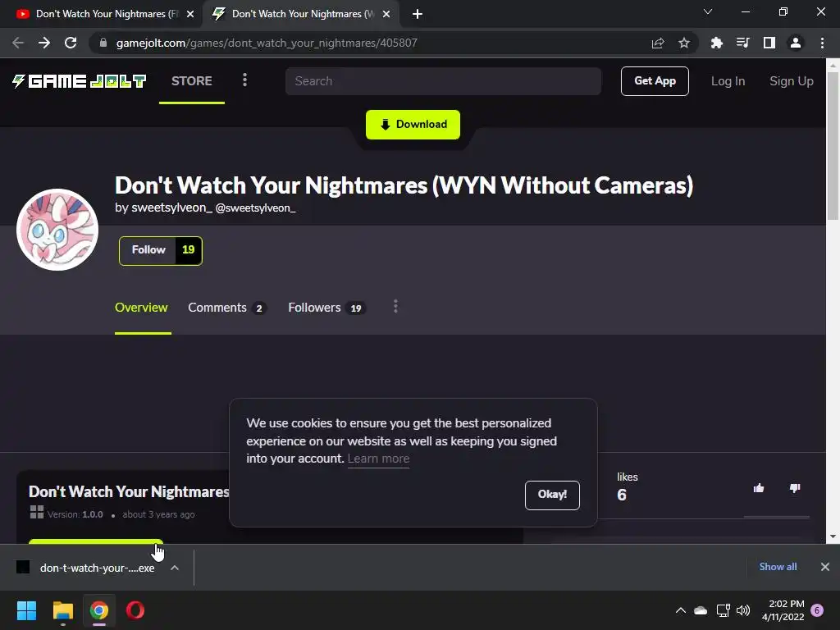The width and height of the screenshot is (840, 630).
Task: Click the Game Jolt logo
Action: click(80, 81)
